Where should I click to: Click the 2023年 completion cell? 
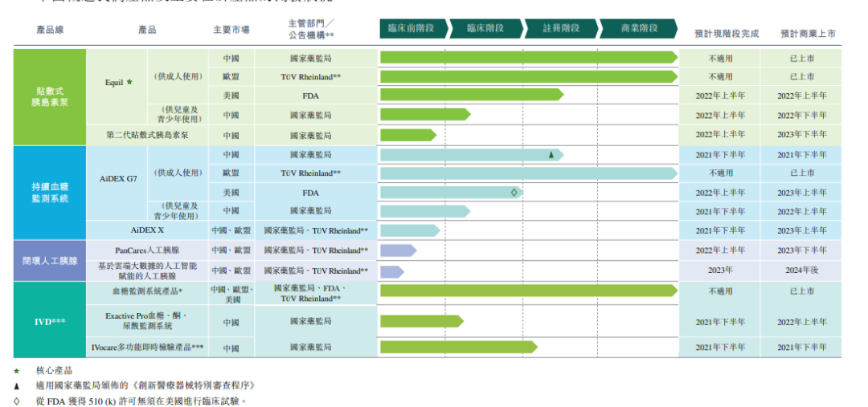[719, 271]
